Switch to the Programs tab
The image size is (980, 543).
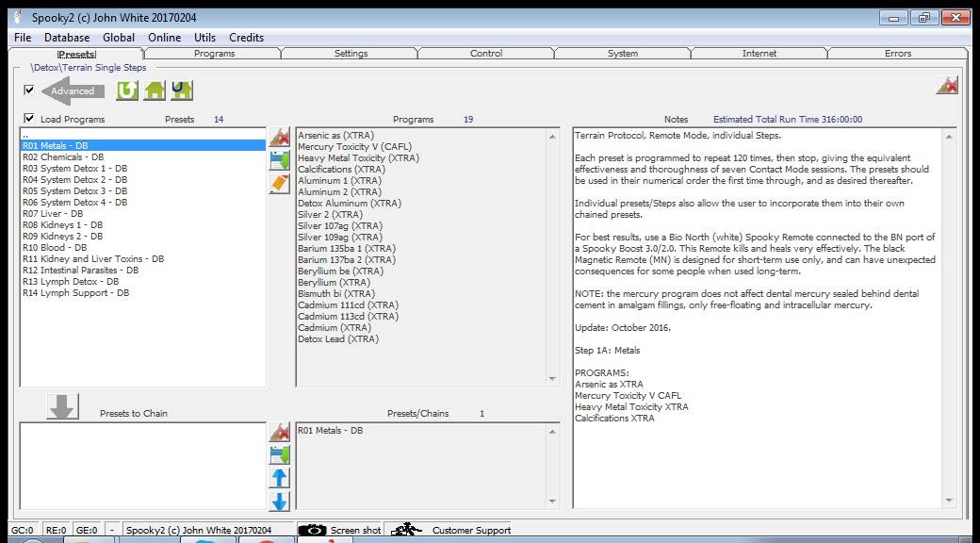click(214, 54)
